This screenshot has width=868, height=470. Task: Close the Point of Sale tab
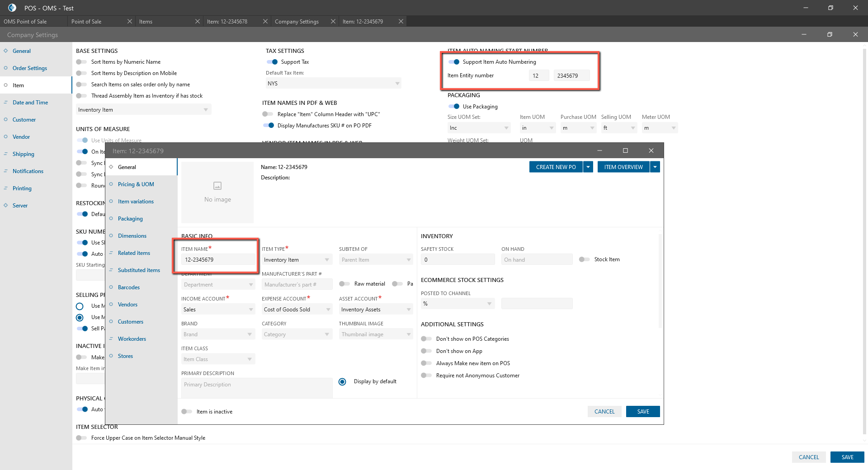click(x=130, y=21)
